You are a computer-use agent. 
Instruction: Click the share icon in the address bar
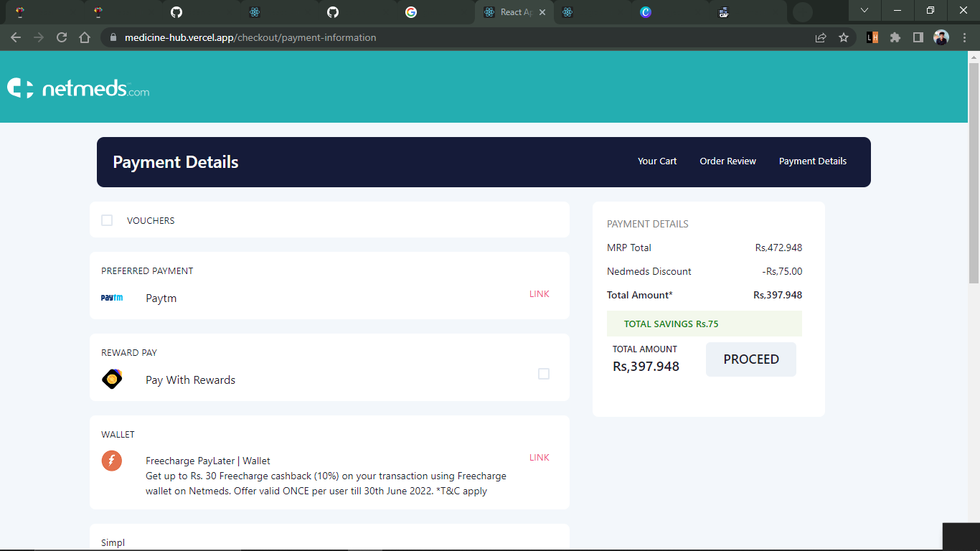click(821, 37)
